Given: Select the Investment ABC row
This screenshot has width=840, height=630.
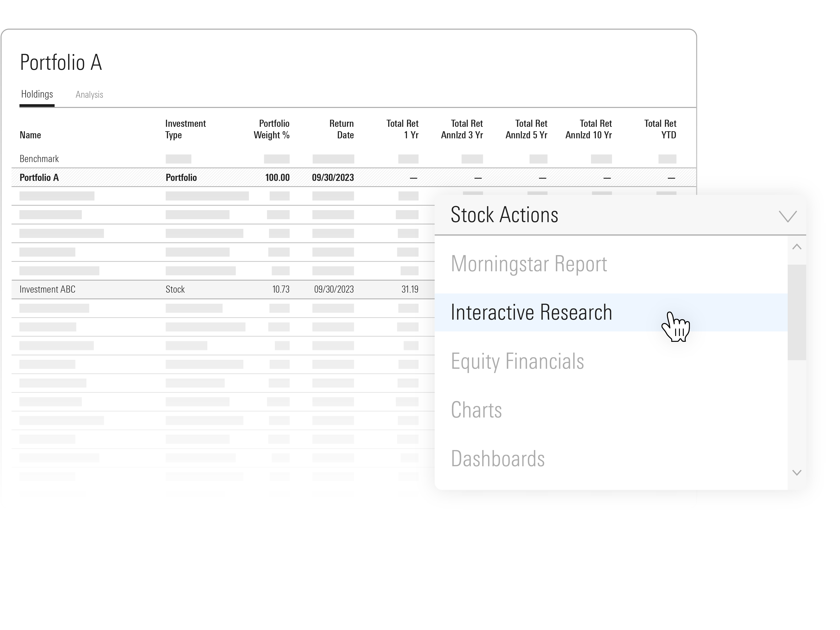Looking at the screenshot, I should click(47, 290).
